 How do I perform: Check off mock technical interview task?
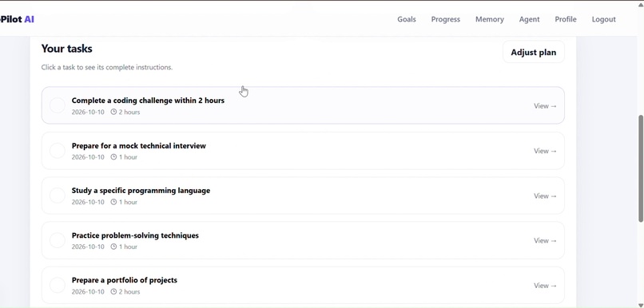[57, 151]
